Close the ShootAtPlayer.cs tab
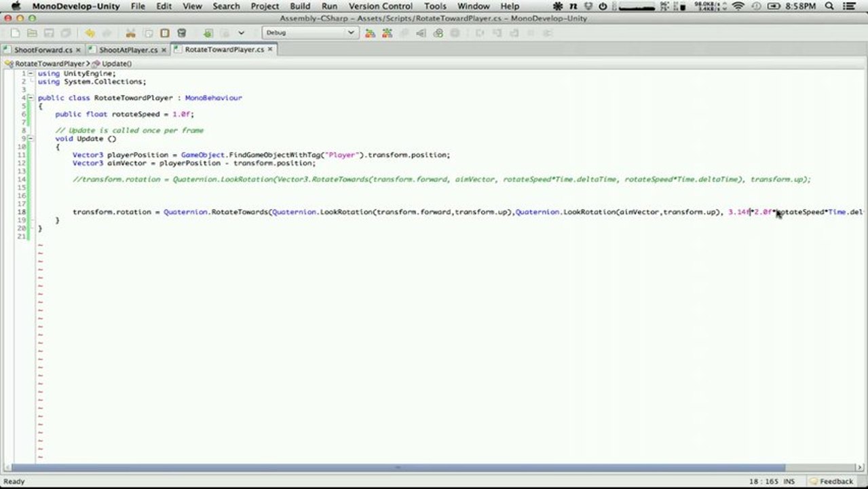The image size is (868, 489). coord(163,50)
